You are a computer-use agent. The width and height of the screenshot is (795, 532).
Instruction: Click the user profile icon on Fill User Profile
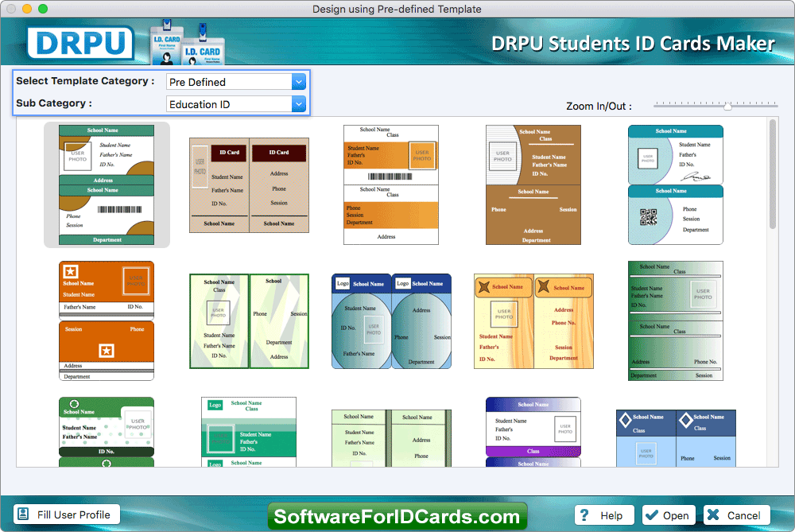click(x=23, y=515)
